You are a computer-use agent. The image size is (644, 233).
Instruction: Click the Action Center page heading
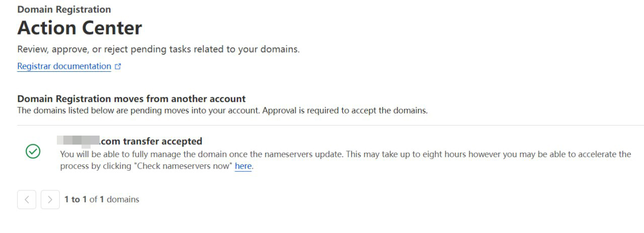79,28
